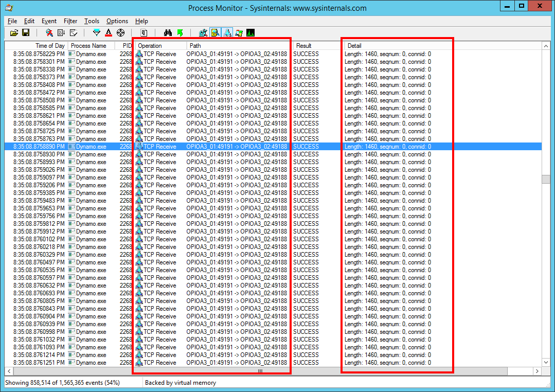Click the Result column header

318,46
